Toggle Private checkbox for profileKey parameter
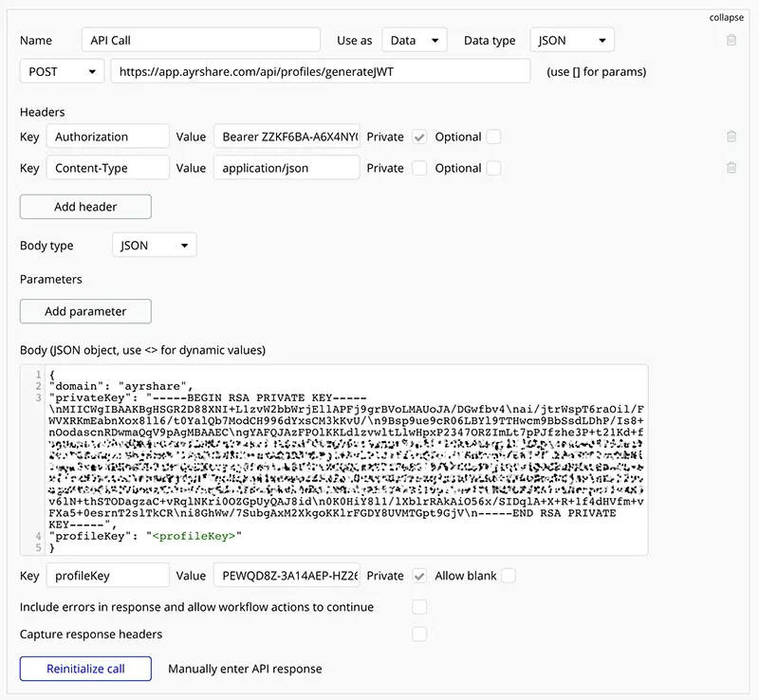This screenshot has height=700, width=759. [x=419, y=576]
